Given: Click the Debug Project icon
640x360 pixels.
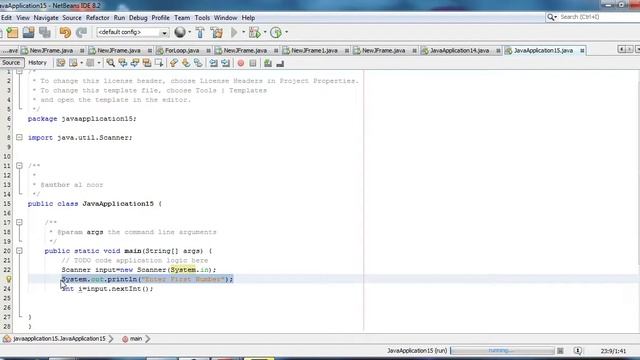Looking at the screenshot, I should pos(255,32).
